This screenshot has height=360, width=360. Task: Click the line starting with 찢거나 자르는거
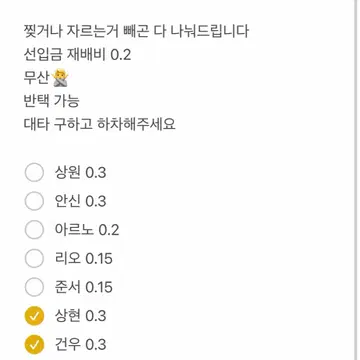pos(136,31)
